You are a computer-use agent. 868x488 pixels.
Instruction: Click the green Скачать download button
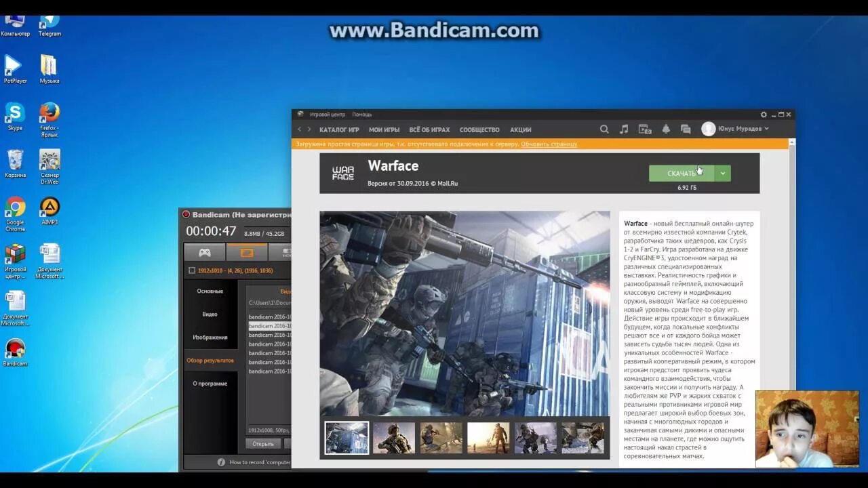(x=680, y=173)
